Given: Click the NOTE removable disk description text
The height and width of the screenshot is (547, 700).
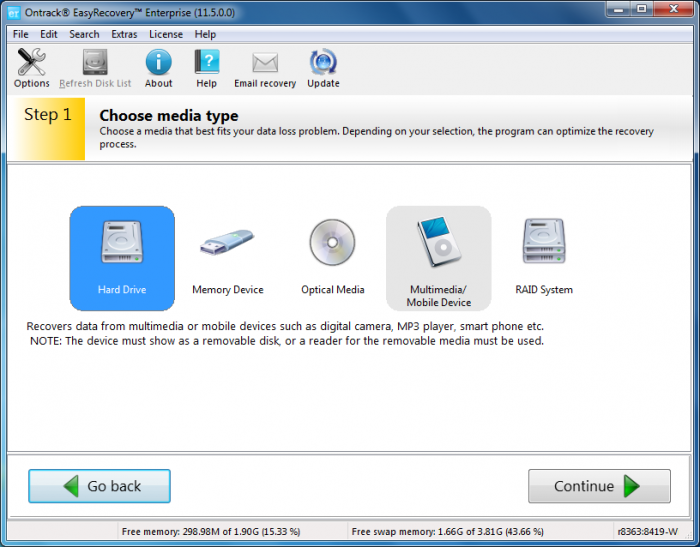Looking at the screenshot, I should [x=287, y=341].
